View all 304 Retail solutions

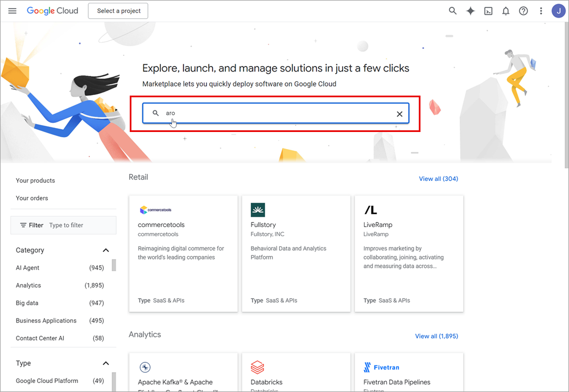pyautogui.click(x=438, y=179)
